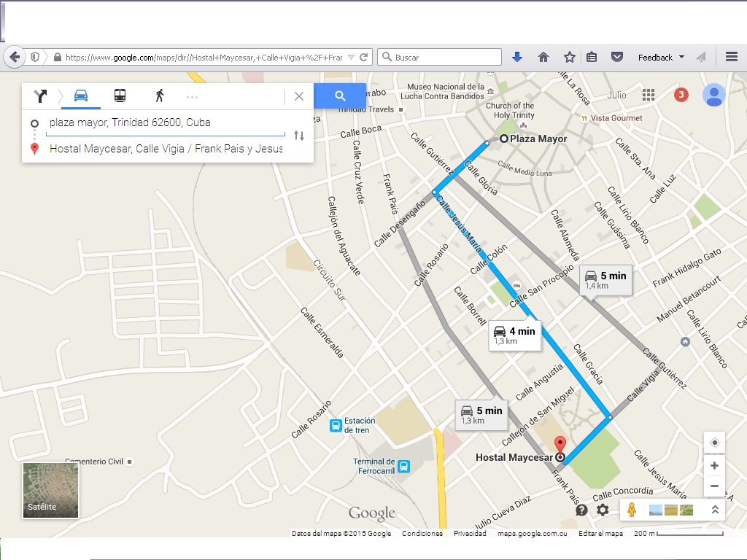Screen dimensions: 747x560
Task: Click the Vista Gourmet restaurant marker
Action: point(584,118)
